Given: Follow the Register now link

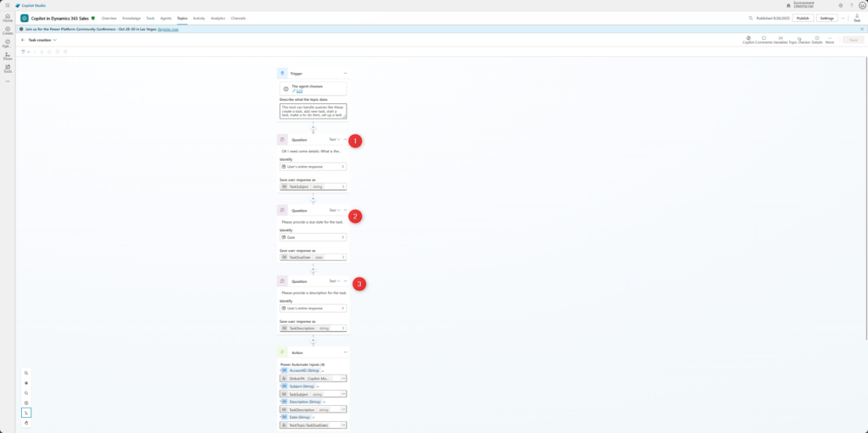Looking at the screenshot, I should tap(168, 29).
